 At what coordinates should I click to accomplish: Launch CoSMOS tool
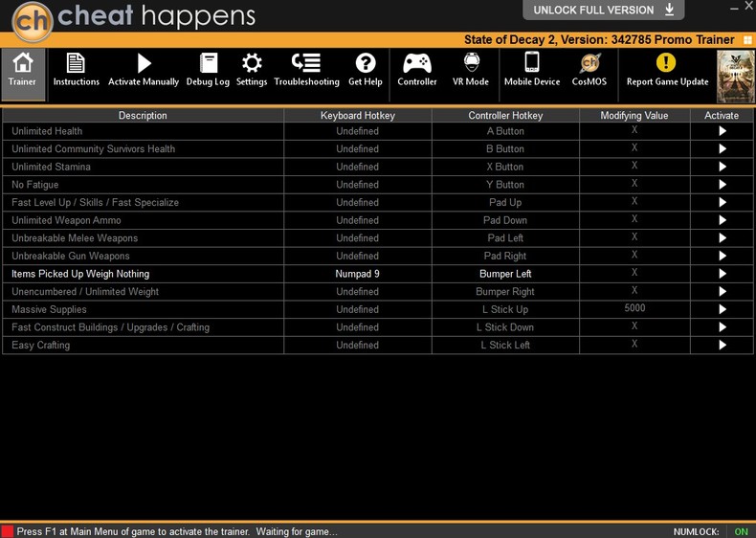point(589,70)
